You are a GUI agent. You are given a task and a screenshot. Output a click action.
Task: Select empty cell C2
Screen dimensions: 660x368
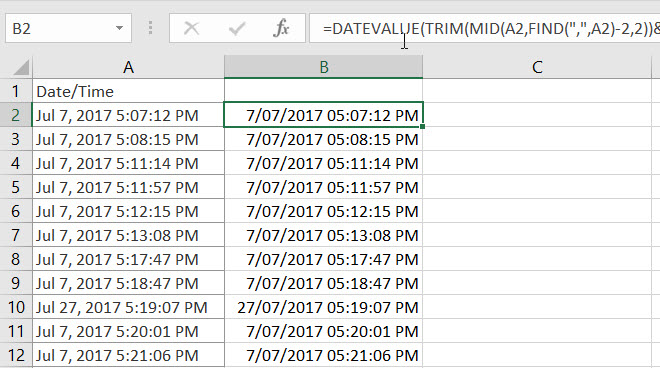537,115
